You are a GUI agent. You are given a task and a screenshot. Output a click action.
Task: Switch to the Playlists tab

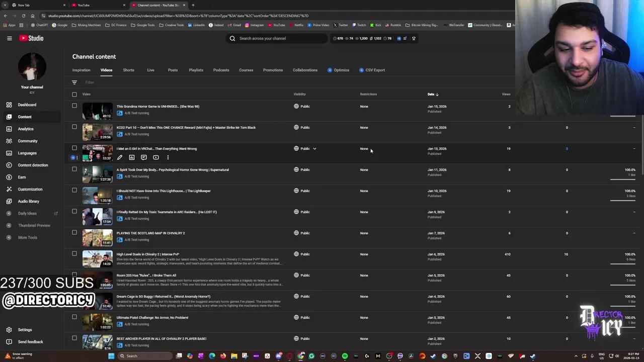[196, 70]
